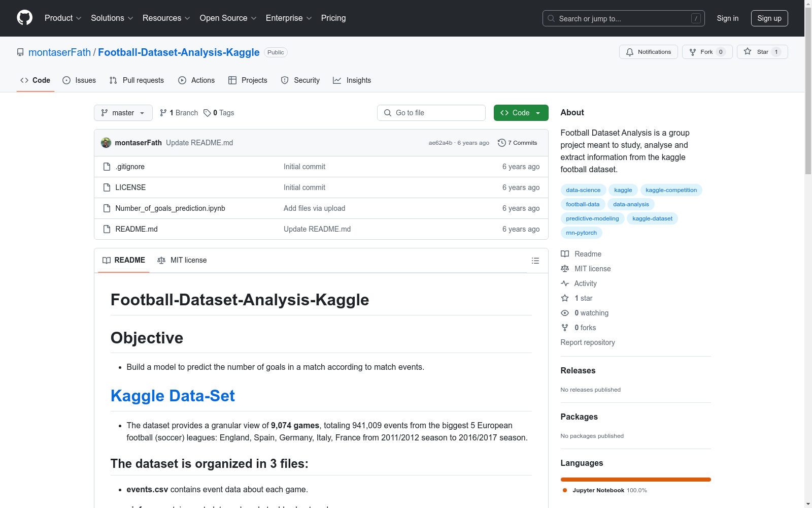
Task: Open the master branch selector dropdown
Action: pos(123,113)
